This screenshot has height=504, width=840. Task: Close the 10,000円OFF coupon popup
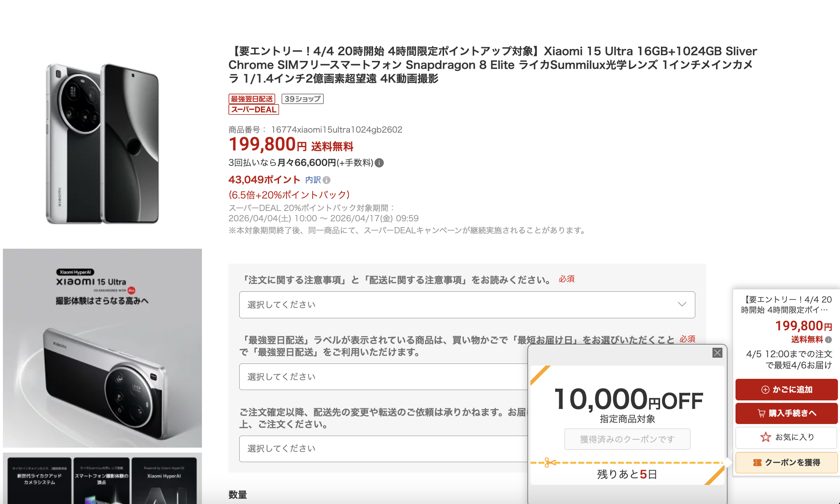tap(717, 353)
